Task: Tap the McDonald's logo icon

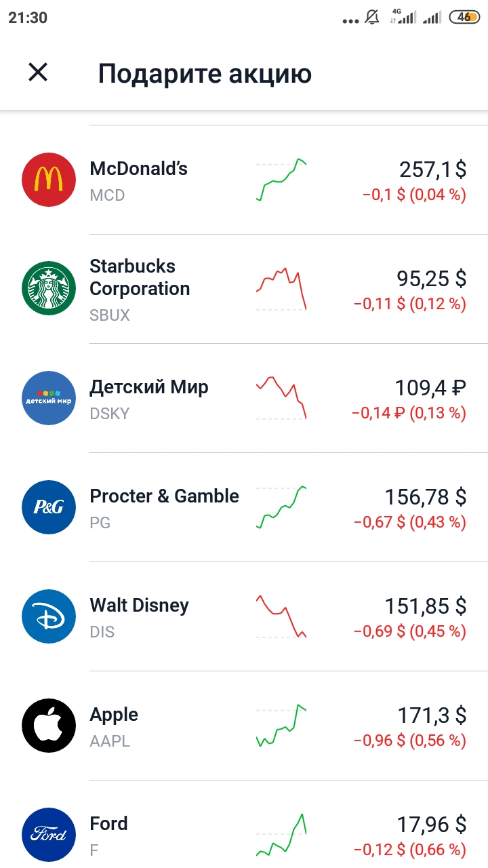Action: pyautogui.click(x=49, y=180)
